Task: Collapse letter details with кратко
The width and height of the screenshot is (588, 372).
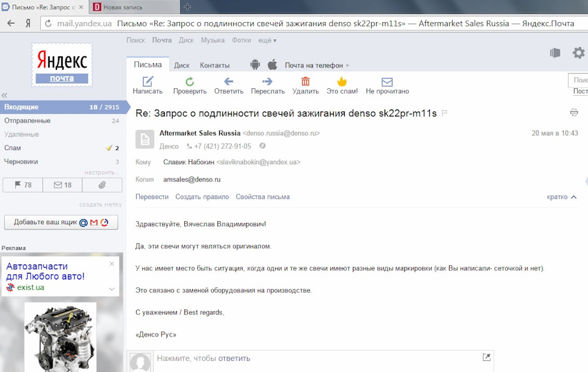Action: click(x=562, y=197)
